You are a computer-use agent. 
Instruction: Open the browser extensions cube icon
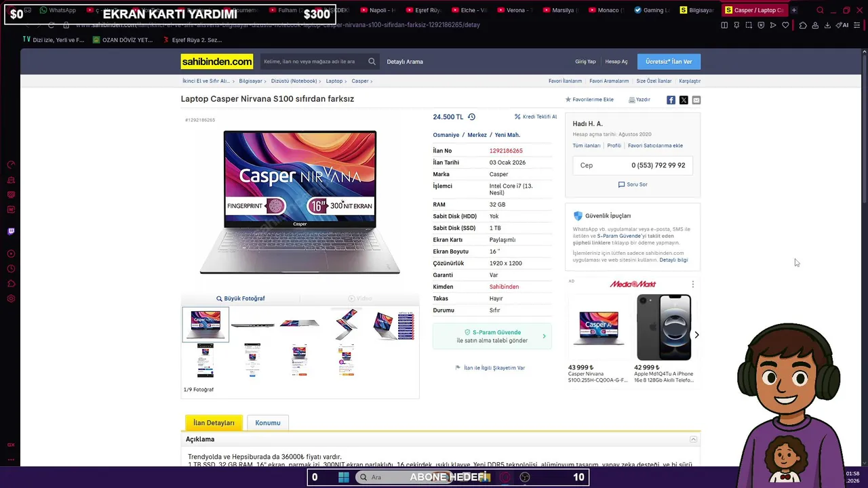[x=803, y=25]
